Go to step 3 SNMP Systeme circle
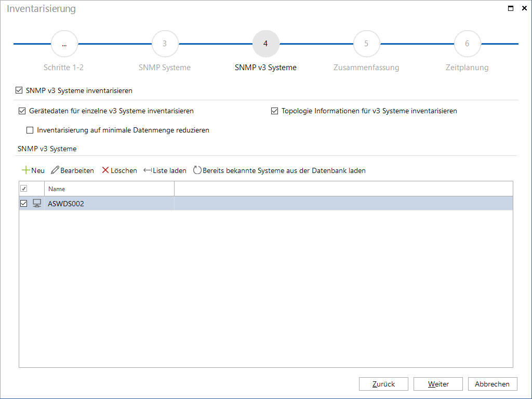The height and width of the screenshot is (399, 532). coord(165,44)
